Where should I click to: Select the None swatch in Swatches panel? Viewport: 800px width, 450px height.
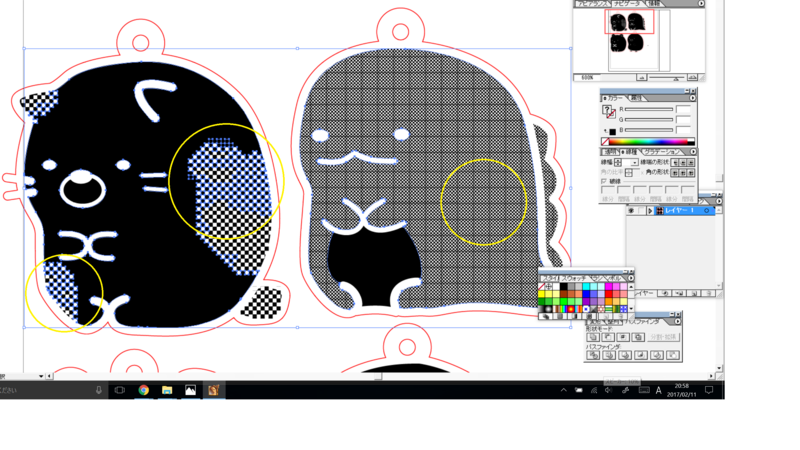click(x=541, y=287)
